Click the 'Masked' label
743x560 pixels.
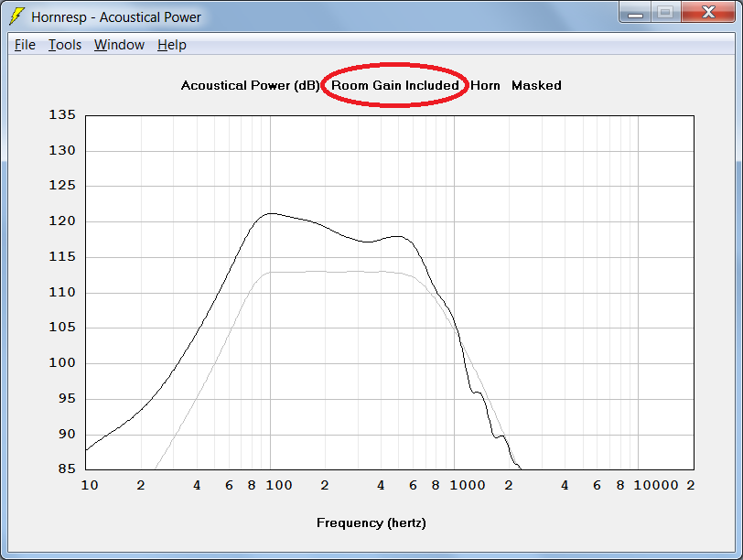click(x=536, y=85)
